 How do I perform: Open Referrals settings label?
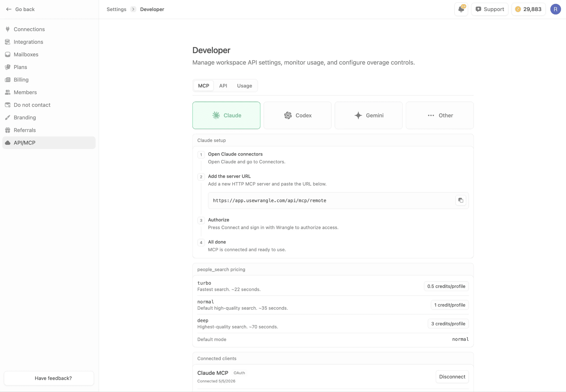(x=25, y=130)
